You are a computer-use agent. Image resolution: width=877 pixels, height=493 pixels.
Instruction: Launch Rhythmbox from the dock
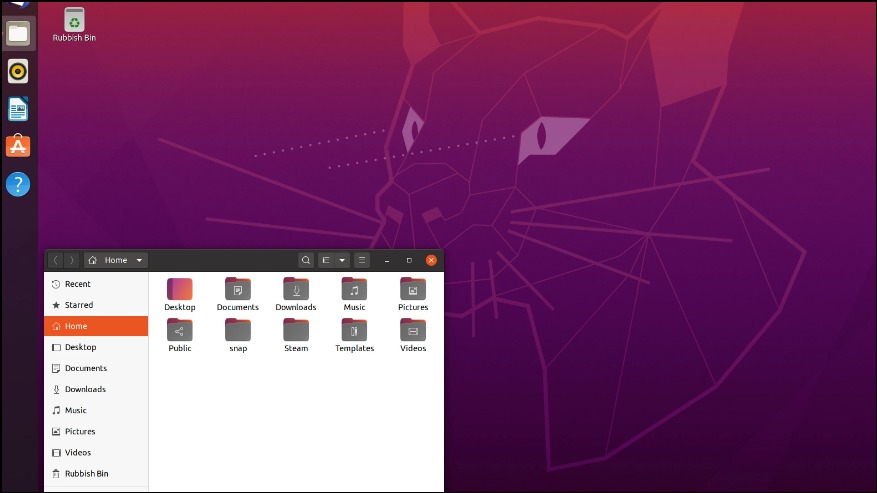(x=18, y=72)
